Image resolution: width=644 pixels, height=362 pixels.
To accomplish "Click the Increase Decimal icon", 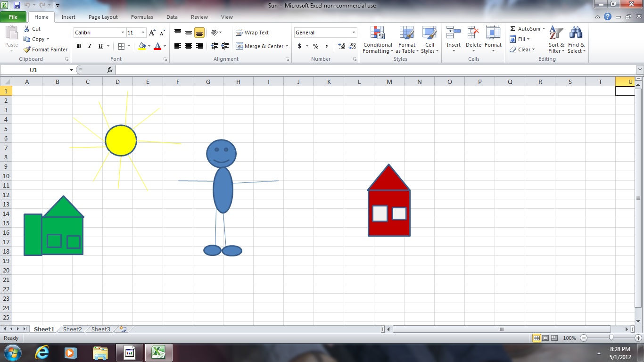I will [342, 46].
